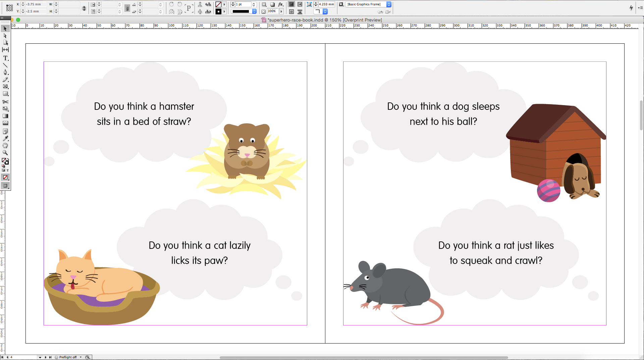
Task: Open the Control panel flyout menu
Action: (640, 8)
